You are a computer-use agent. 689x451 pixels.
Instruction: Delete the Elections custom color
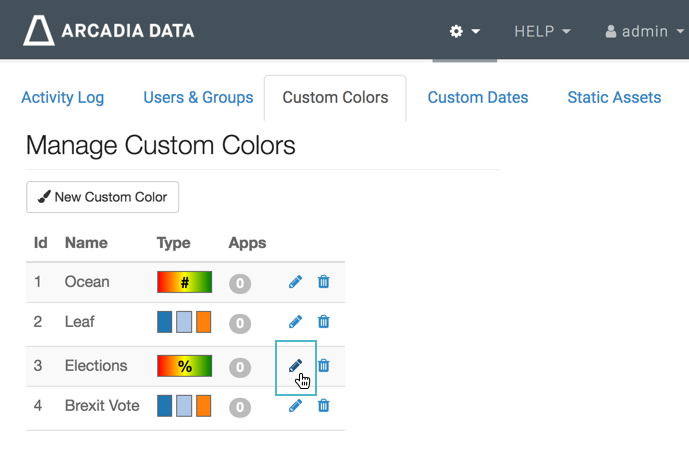click(x=323, y=366)
